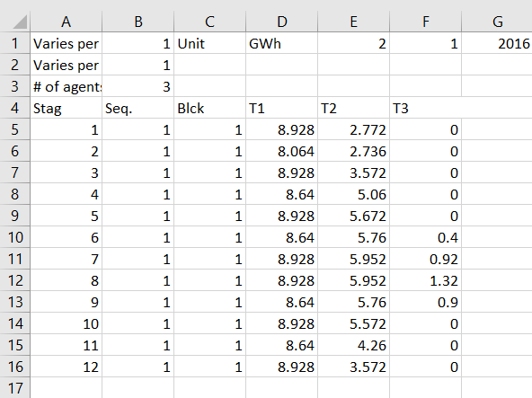
Task: Click the Stag header cell
Action: click(66, 108)
